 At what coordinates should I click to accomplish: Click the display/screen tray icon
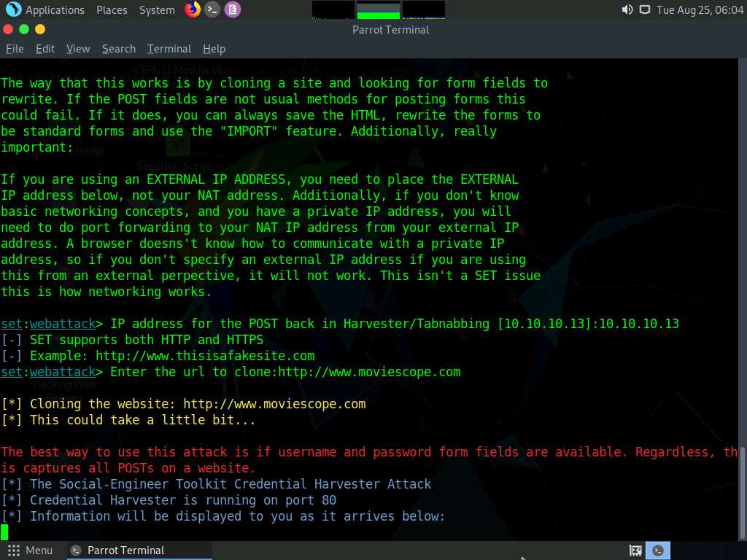[x=645, y=9]
